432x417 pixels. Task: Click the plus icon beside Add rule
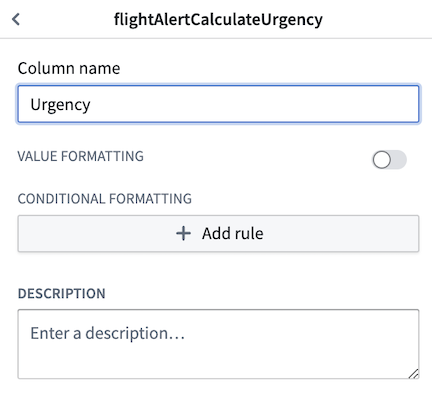[183, 233]
